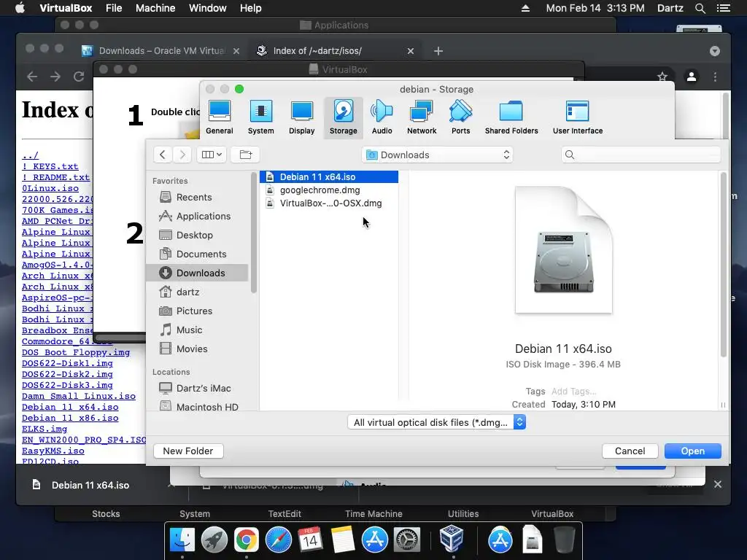Select Dartz's iMac location

pos(197,388)
